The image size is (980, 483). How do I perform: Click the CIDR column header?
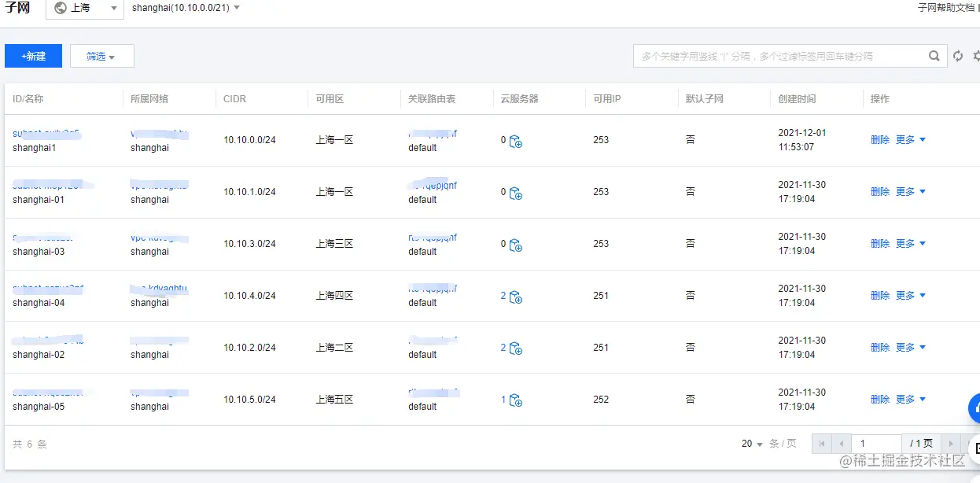234,99
